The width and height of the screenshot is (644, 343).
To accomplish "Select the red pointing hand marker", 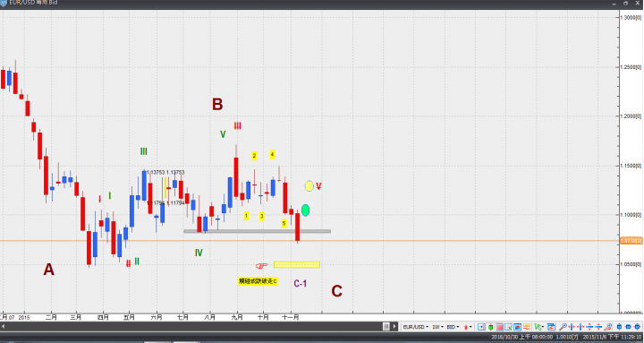I will (261, 266).
